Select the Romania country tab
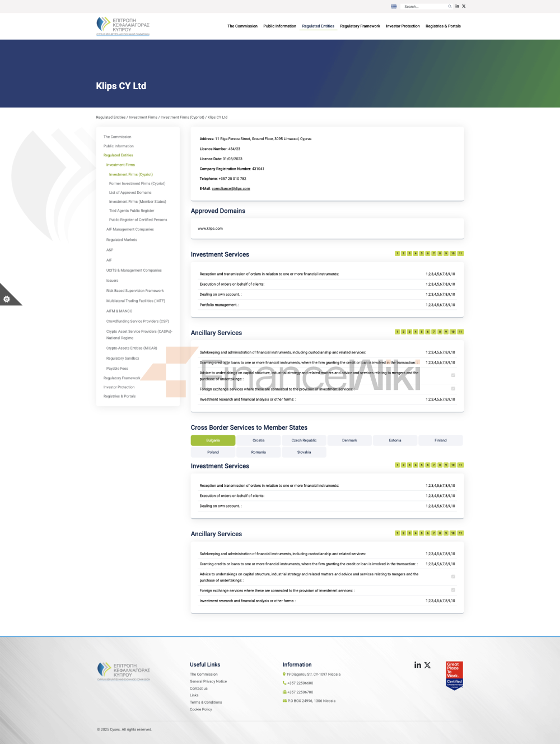560x744 pixels. [259, 452]
